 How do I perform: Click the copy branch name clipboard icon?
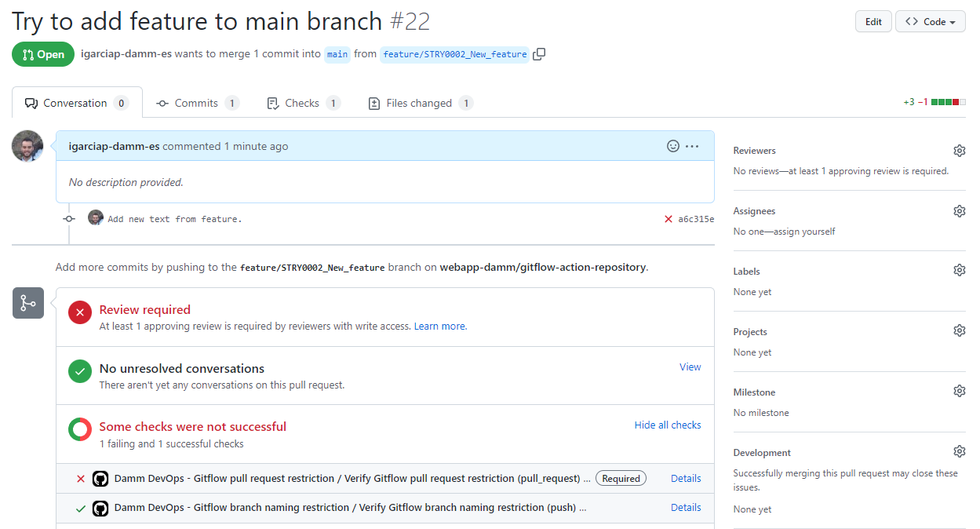(x=539, y=54)
